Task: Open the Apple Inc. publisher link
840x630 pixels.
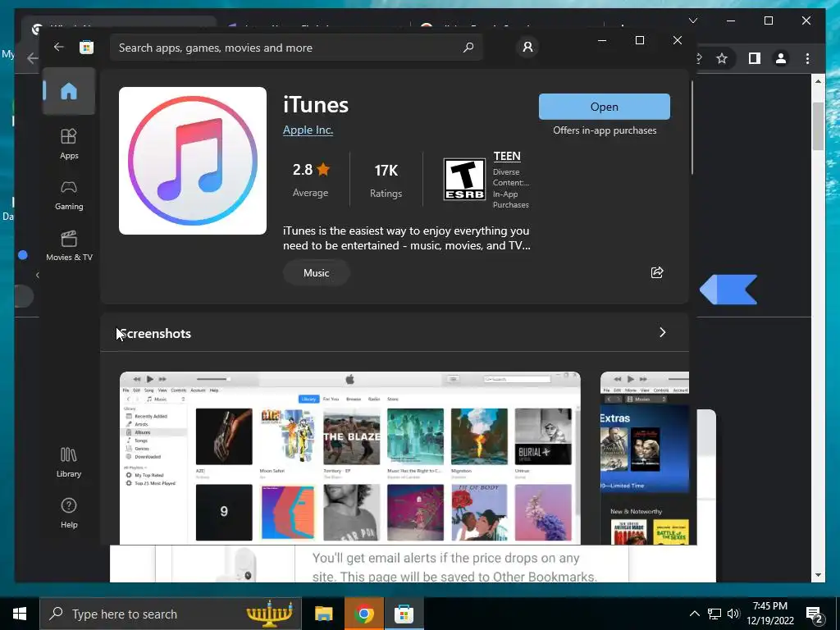Action: pyautogui.click(x=308, y=130)
